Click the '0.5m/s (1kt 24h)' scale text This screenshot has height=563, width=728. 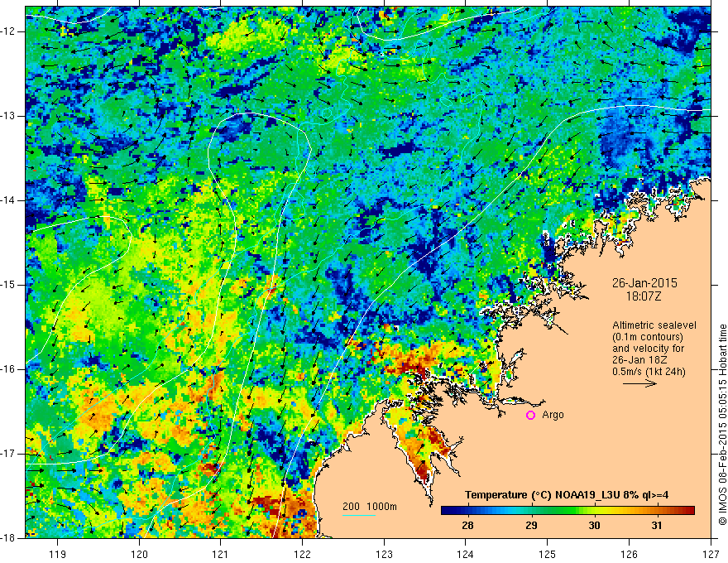tap(649, 372)
